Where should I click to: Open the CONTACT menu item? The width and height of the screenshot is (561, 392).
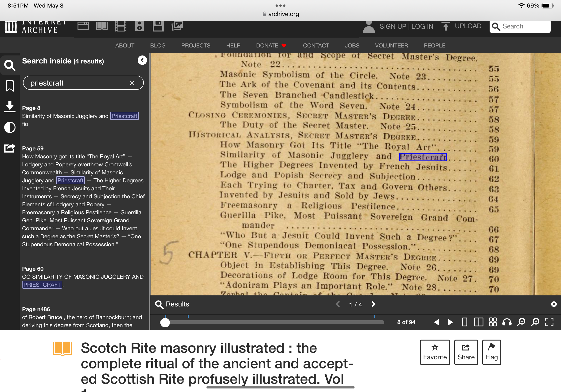(316, 45)
